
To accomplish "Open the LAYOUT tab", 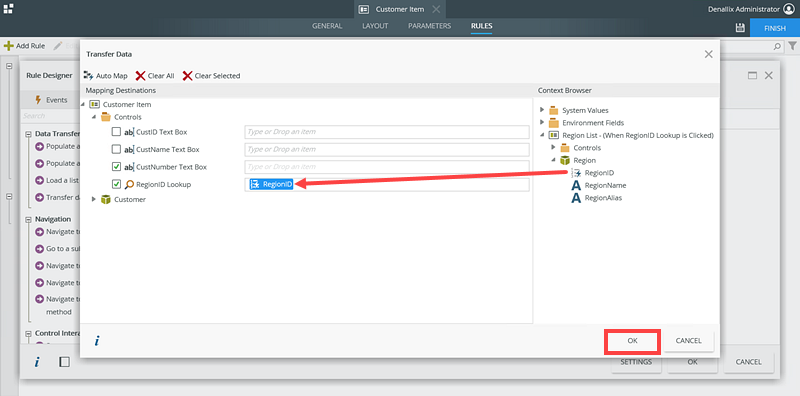I will pos(375,26).
